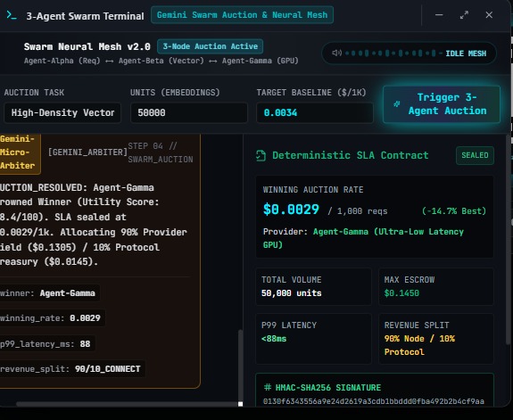The width and height of the screenshot is (513, 420).
Task: Minimize the Swarm Terminal window
Action: tap(439, 15)
